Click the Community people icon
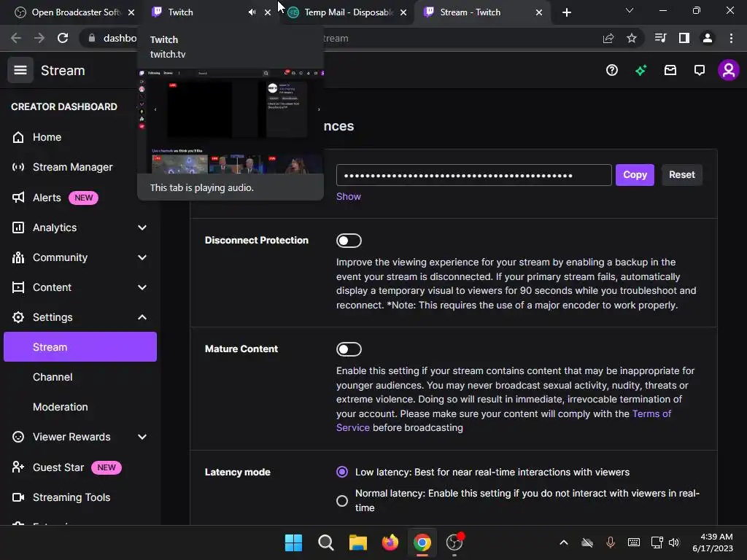 pos(18,257)
